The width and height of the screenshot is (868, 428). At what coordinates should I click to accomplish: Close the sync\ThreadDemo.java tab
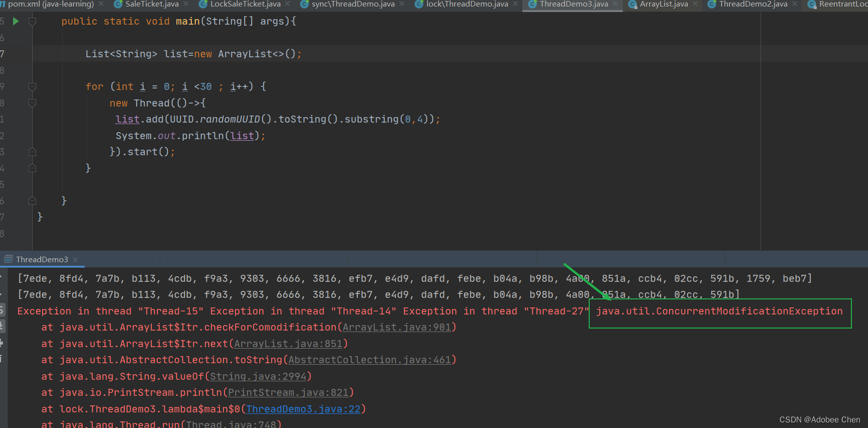pyautogui.click(x=402, y=4)
